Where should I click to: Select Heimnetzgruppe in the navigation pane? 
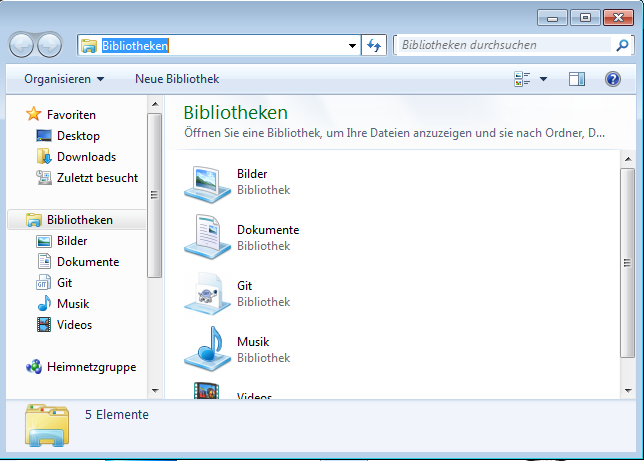pyautogui.click(x=91, y=367)
